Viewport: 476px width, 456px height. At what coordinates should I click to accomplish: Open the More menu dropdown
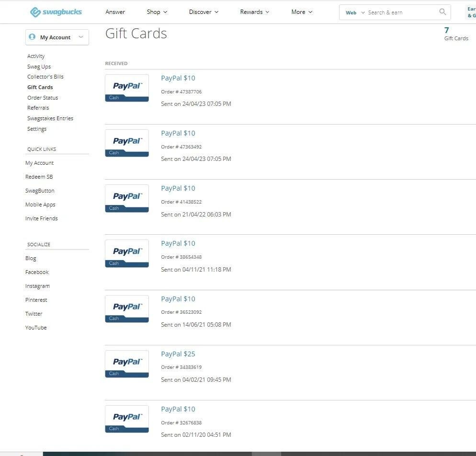pos(302,12)
